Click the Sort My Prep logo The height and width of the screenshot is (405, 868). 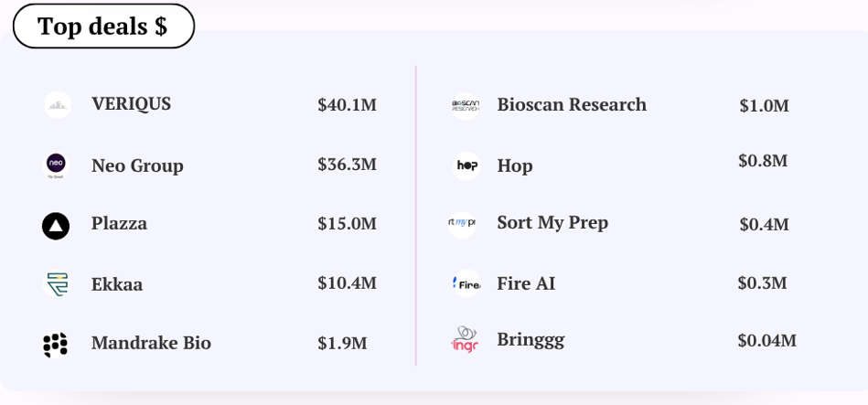[x=462, y=224]
